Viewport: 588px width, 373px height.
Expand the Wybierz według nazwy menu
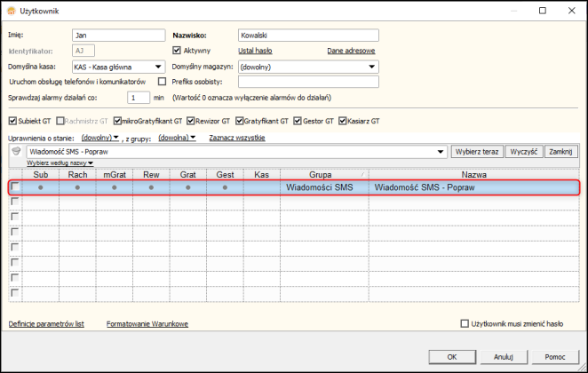[60, 163]
